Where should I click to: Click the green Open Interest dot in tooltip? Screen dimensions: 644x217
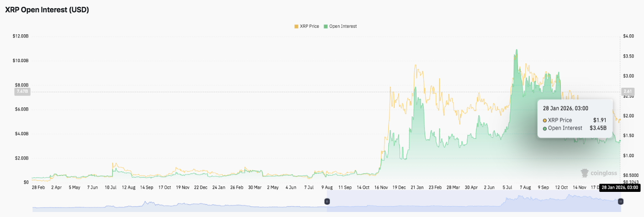pos(545,128)
